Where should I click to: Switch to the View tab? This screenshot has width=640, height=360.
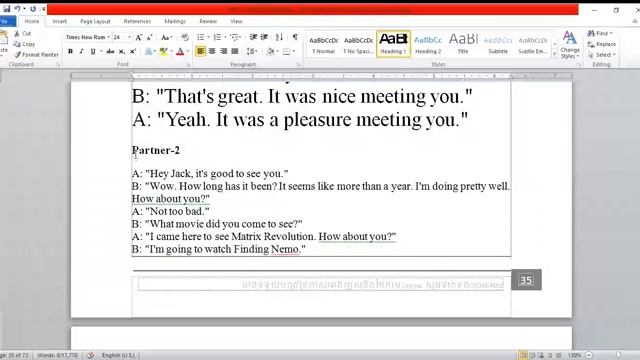[236, 21]
